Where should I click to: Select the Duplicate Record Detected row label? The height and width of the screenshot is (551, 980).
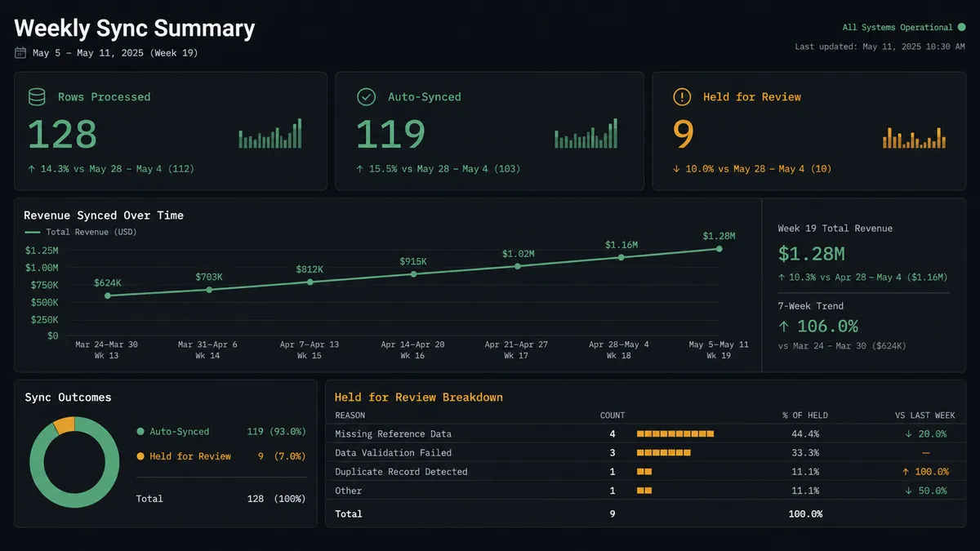401,472
